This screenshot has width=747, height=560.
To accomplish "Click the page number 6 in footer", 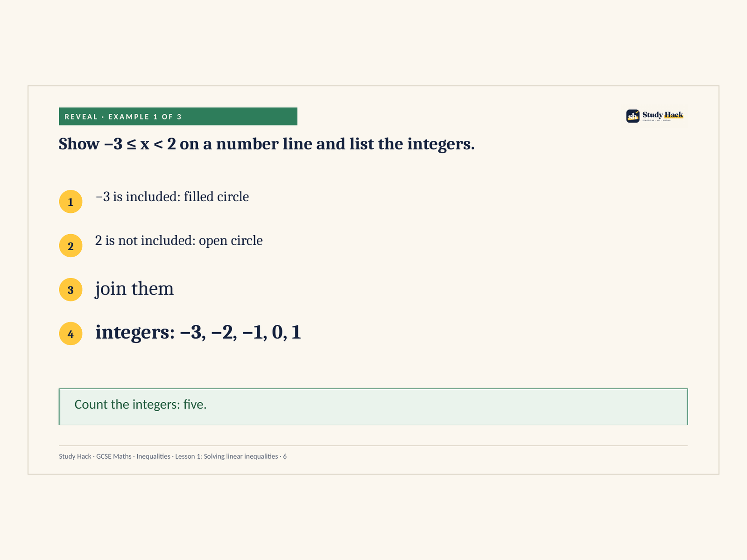I will click(x=285, y=456).
